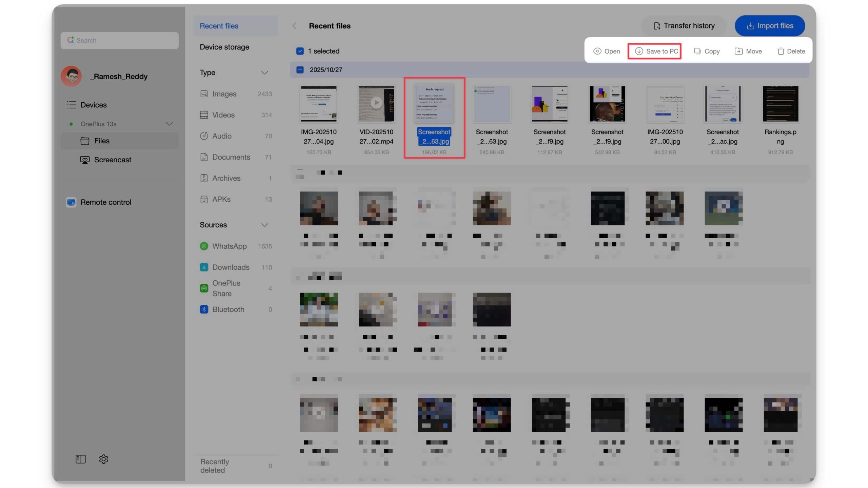Open the Bluetooth source filter
This screenshot has height=488, width=868.
(228, 309)
